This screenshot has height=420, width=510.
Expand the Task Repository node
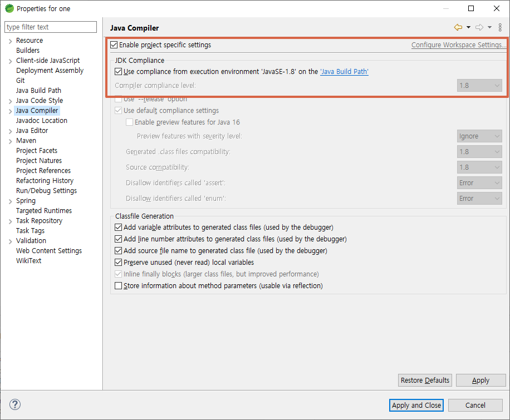pos(10,221)
